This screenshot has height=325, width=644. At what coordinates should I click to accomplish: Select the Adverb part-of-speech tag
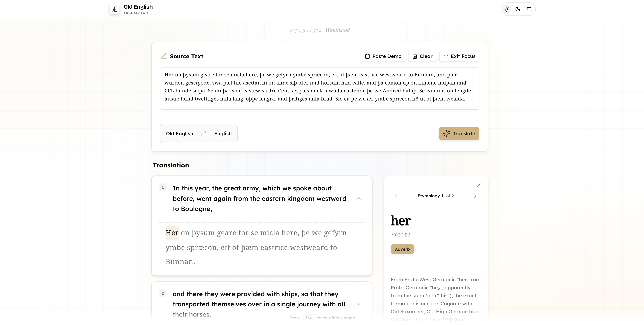(402, 249)
